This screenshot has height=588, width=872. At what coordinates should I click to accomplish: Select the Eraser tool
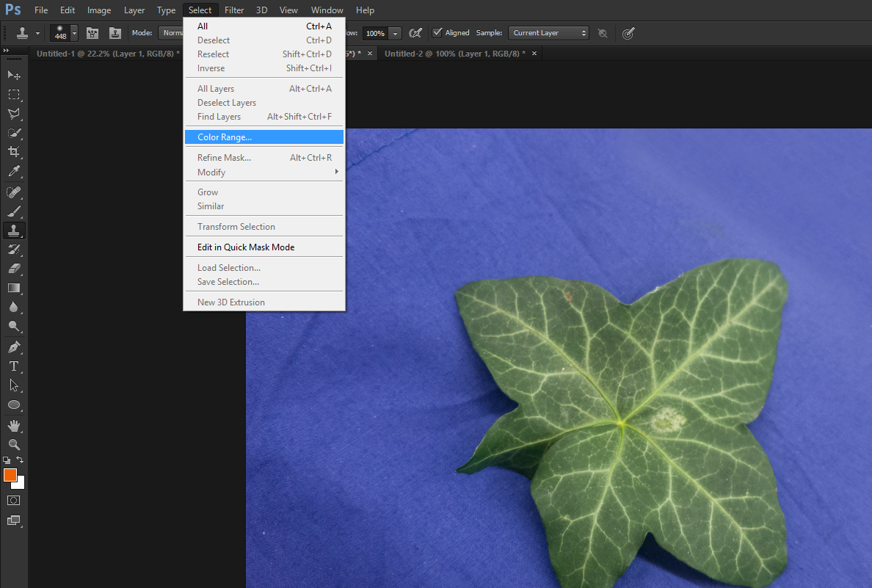tap(14, 269)
